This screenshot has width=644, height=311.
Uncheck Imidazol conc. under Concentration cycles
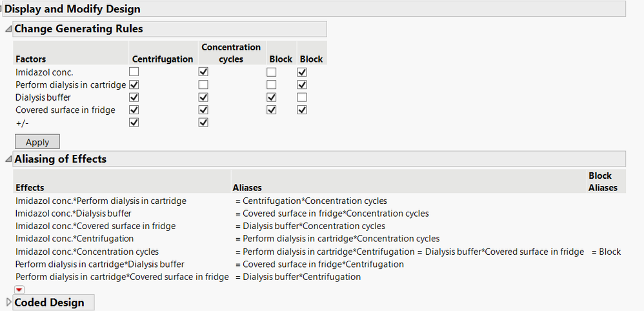(x=203, y=72)
